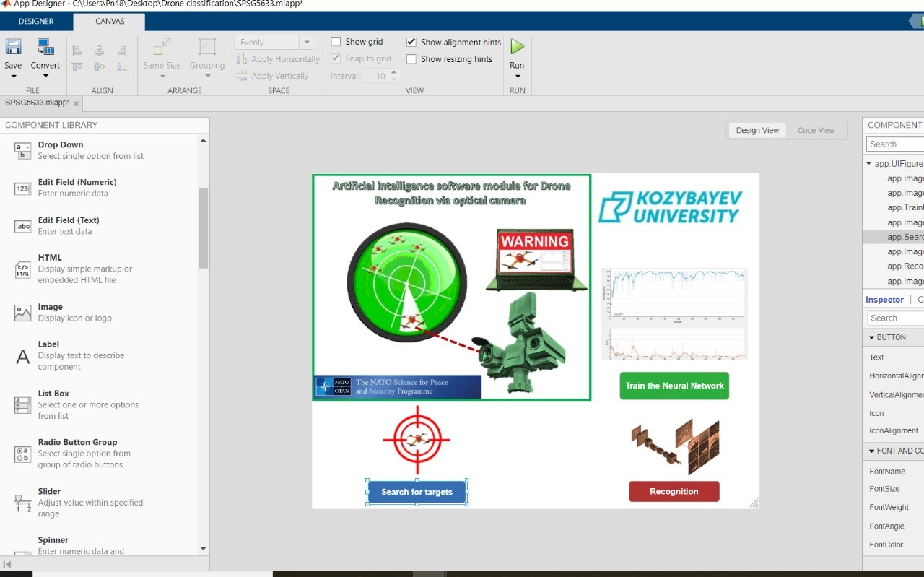The image size is (924, 577).
Task: Click Apply Horizontally spacing button
Action: (278, 59)
